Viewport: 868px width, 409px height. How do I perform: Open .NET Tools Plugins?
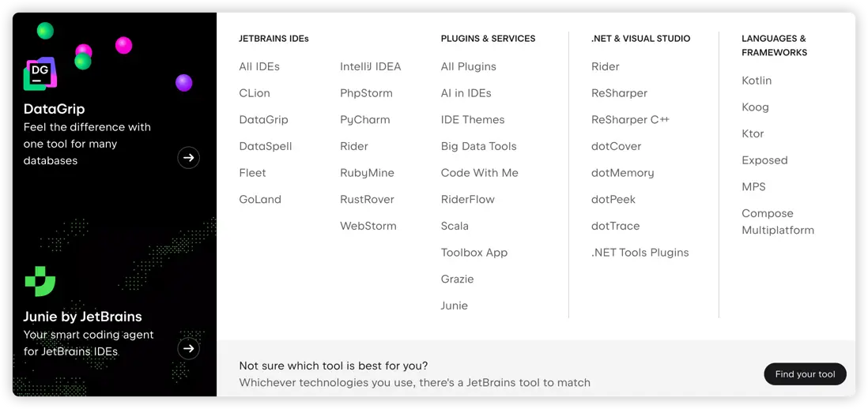pyautogui.click(x=640, y=253)
